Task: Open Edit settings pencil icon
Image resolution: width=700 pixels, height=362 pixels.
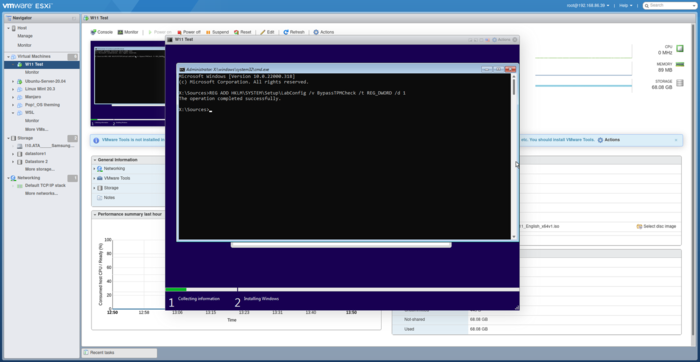Action: [x=263, y=32]
